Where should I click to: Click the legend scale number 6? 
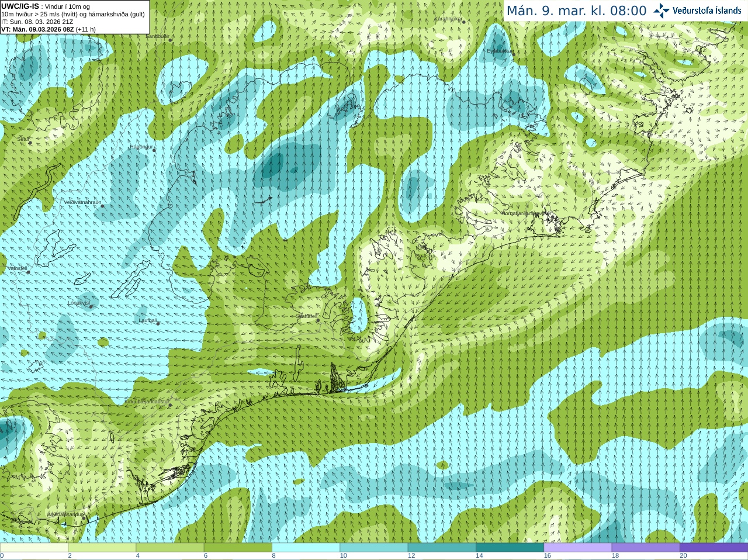point(206,555)
